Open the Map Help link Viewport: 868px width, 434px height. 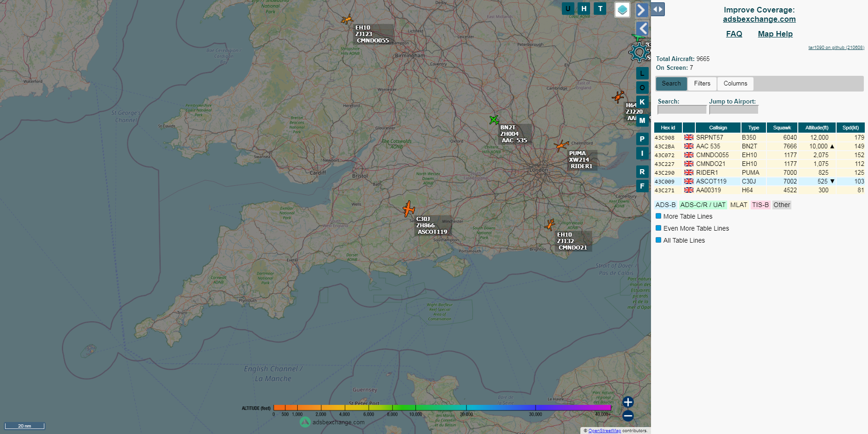pyautogui.click(x=775, y=34)
